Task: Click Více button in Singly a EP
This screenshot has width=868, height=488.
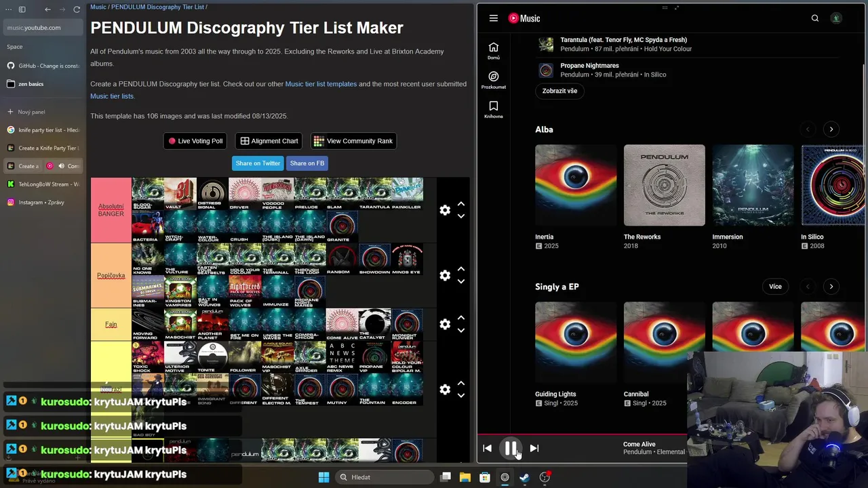Action: point(775,287)
